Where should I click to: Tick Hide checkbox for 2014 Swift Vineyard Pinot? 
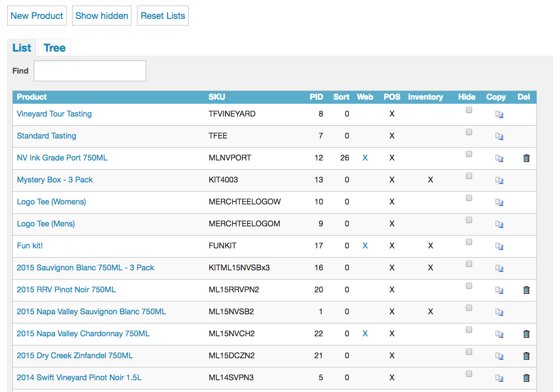[469, 374]
